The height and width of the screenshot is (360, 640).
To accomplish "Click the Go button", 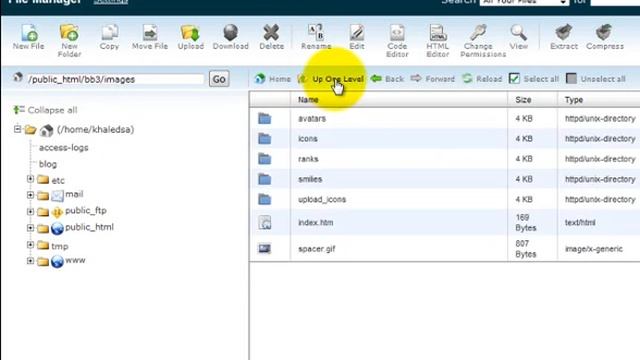I will tap(219, 79).
